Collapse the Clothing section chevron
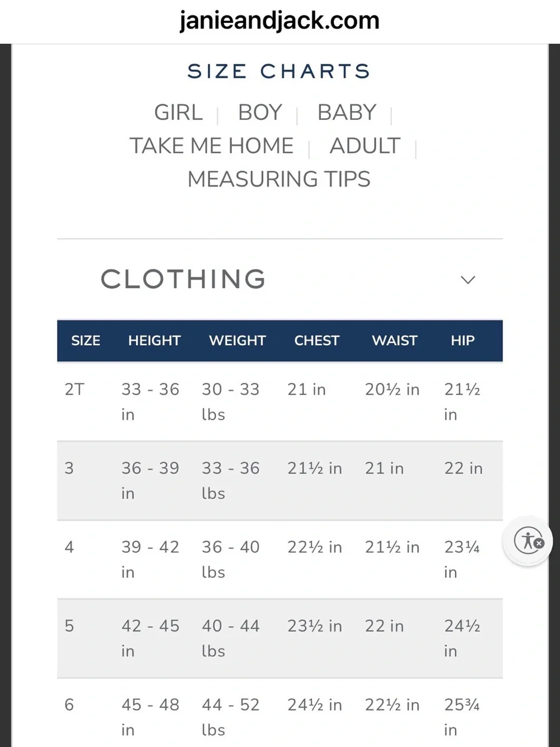Viewport: 560px width, 747px height. [468, 280]
